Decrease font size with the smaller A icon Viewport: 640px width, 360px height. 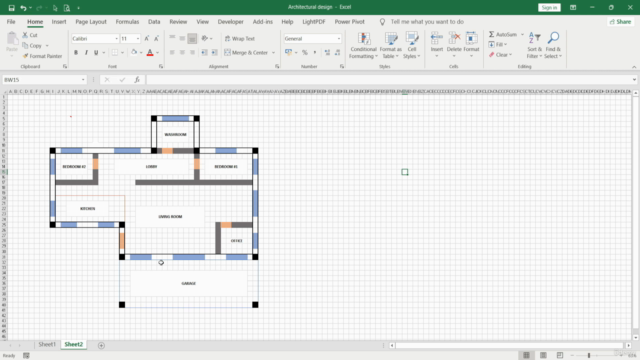point(156,38)
